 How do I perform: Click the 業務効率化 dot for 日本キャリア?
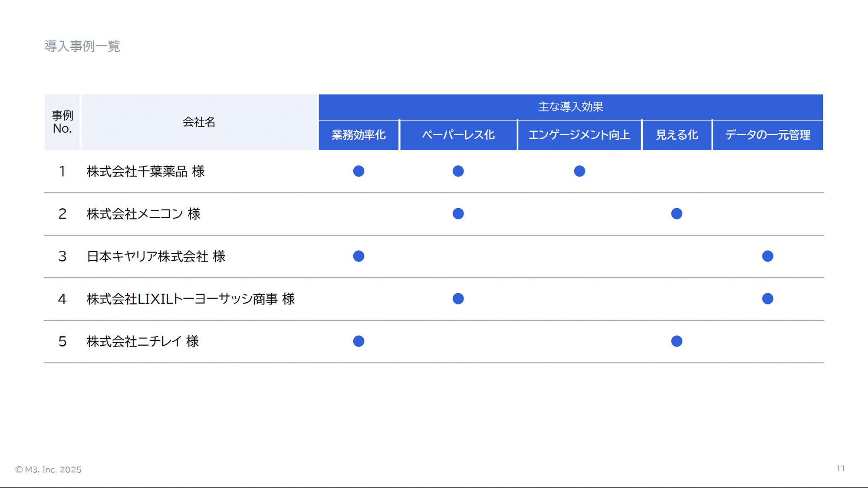pyautogui.click(x=358, y=256)
